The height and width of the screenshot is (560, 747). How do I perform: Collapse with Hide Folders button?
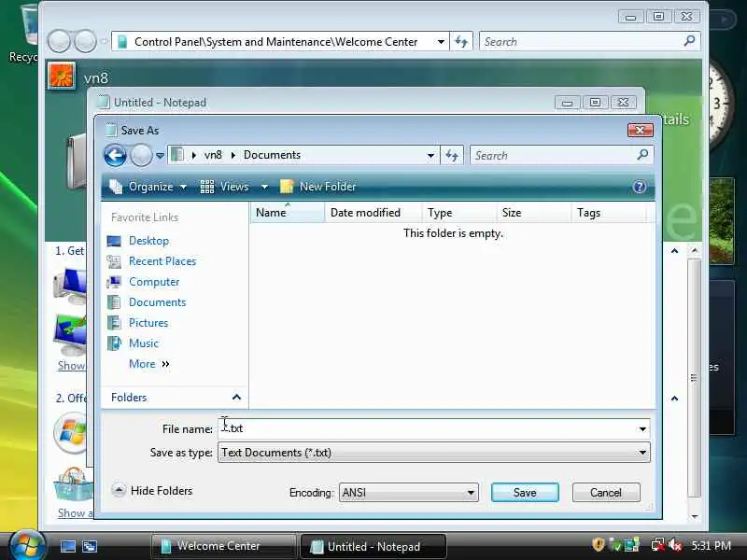[151, 491]
